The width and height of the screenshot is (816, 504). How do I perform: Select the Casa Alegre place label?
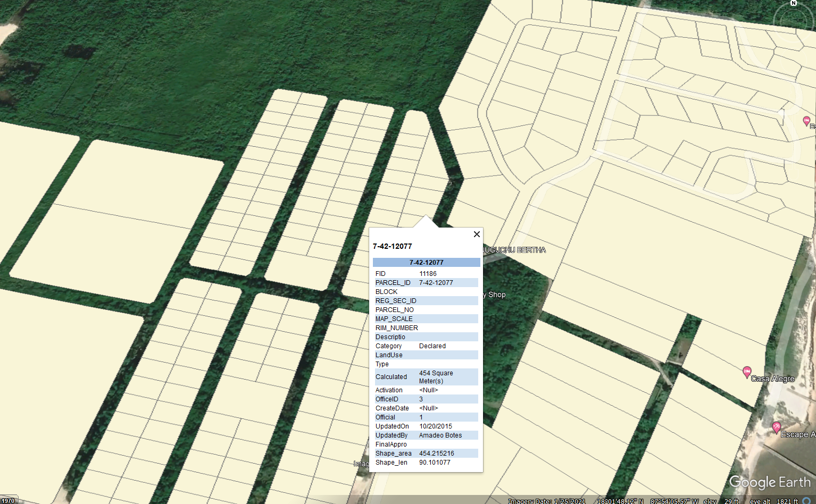coord(772,379)
